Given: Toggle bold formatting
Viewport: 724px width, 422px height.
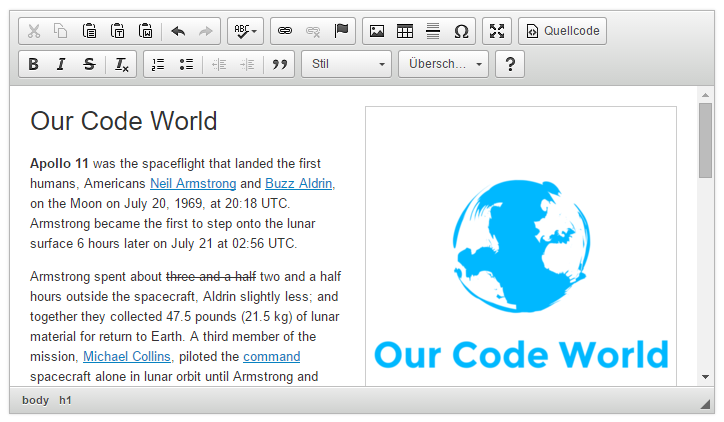Looking at the screenshot, I should [33, 64].
